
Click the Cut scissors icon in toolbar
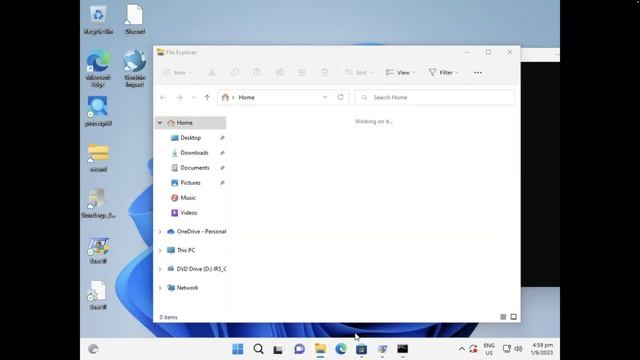pos(212,73)
